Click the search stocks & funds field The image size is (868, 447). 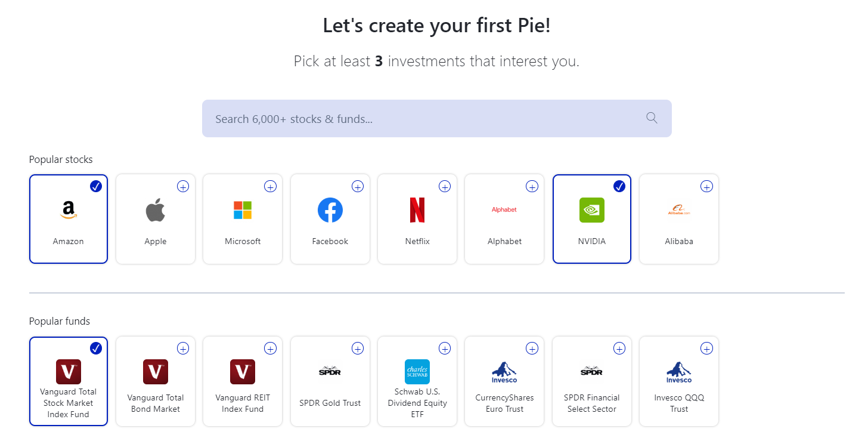tap(437, 118)
